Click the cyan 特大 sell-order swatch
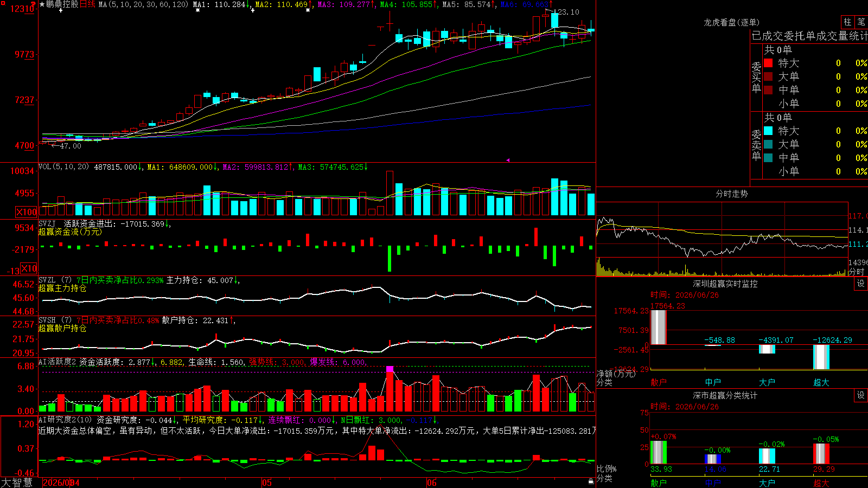 pos(768,131)
